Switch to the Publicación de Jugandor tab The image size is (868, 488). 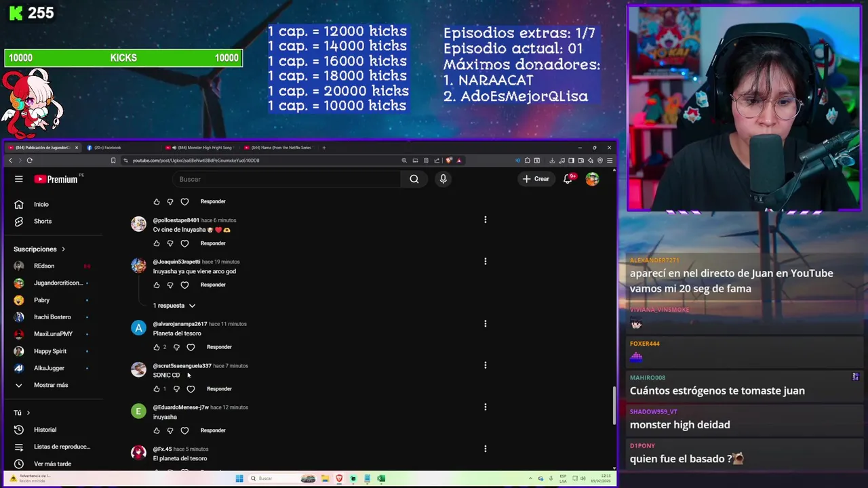click(43, 148)
